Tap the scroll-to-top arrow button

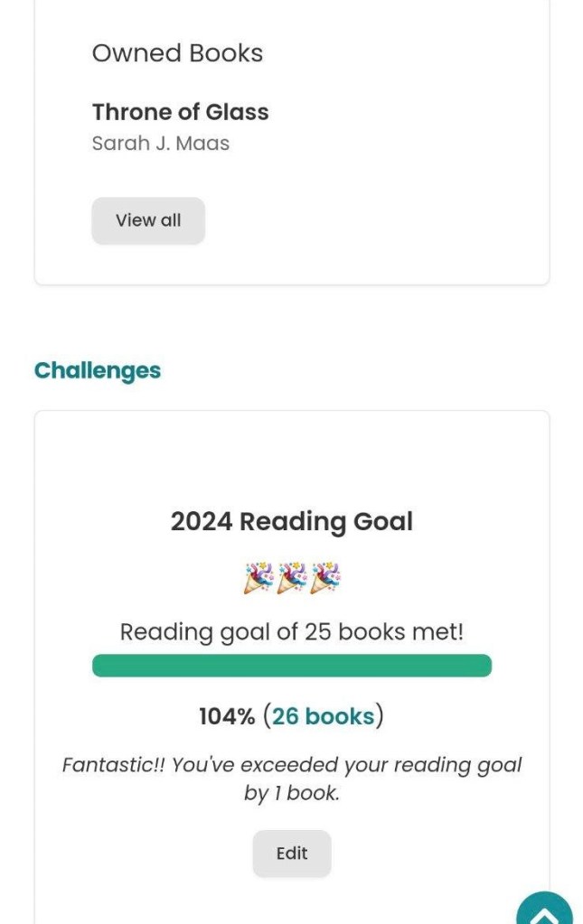pos(544,910)
